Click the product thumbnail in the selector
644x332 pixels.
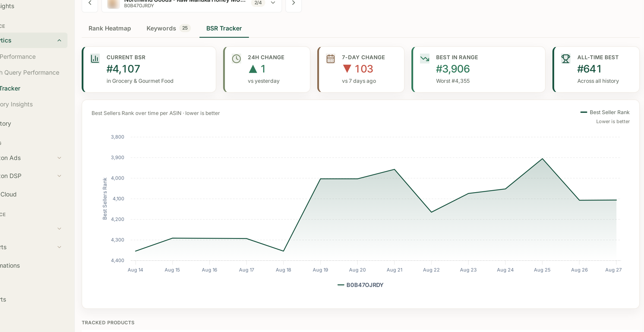tap(114, 4)
